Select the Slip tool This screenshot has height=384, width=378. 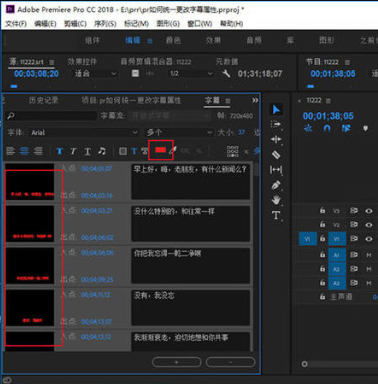pos(276,170)
